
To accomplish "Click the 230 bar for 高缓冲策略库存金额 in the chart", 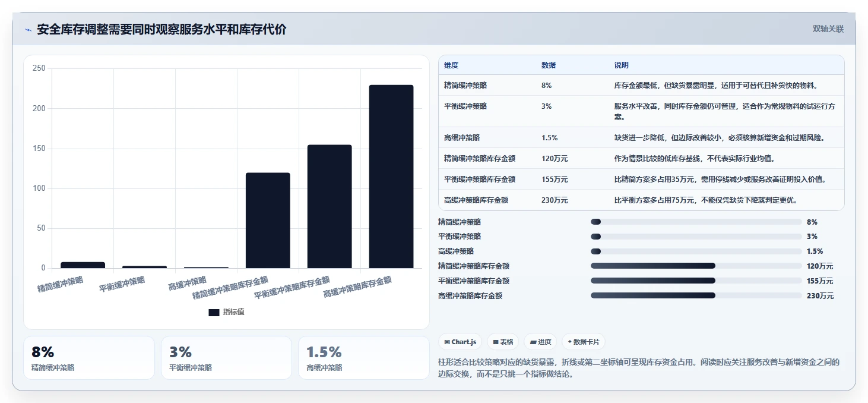I will tap(391, 177).
